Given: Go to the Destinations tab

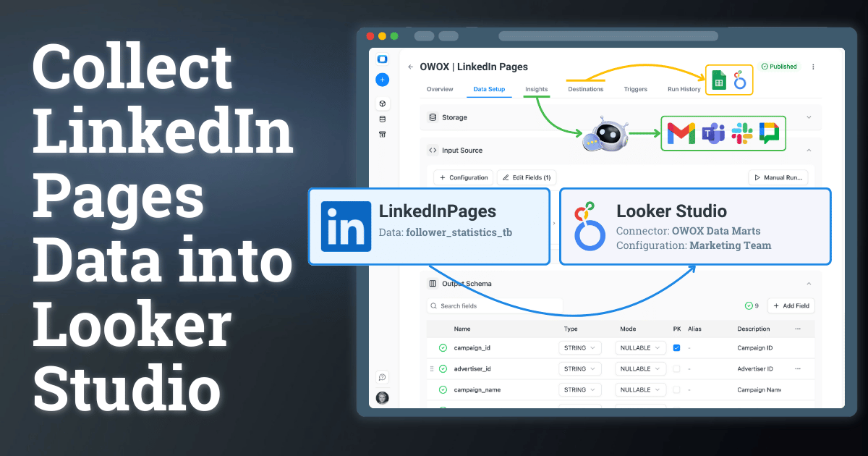Looking at the screenshot, I should 586,89.
